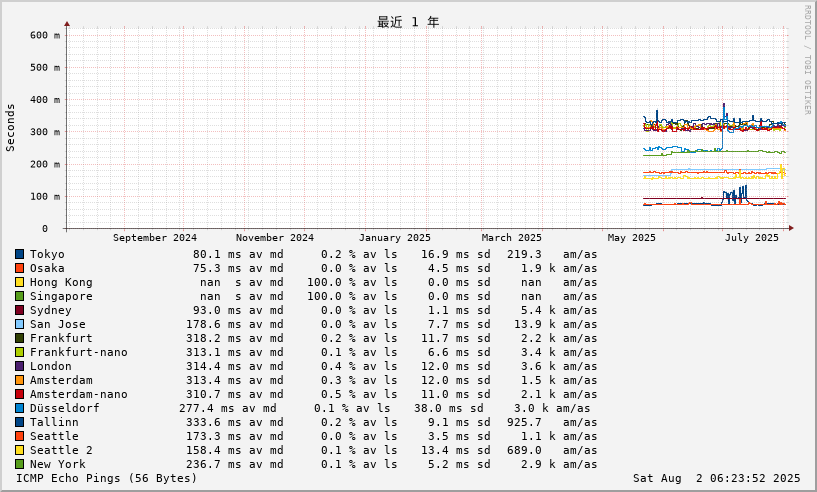Click the Amsterdam orange legend swatch

(x=19, y=380)
